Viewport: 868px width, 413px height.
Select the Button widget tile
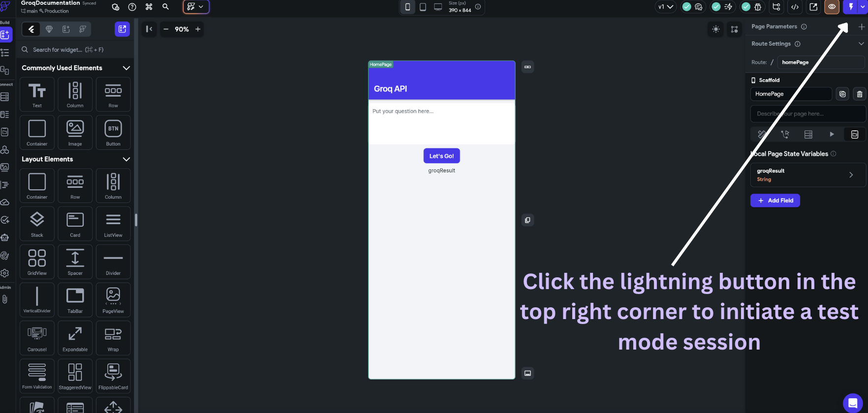pos(113,133)
